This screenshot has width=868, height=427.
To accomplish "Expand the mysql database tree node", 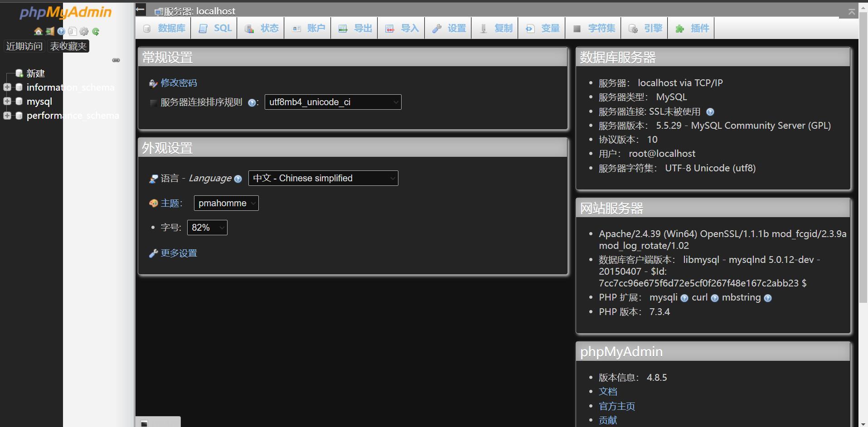I will coord(7,101).
